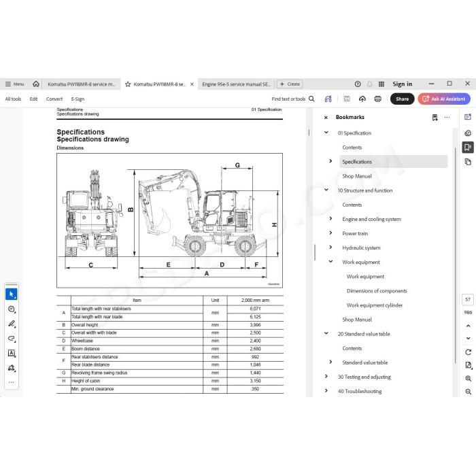Click Sign in

(x=403, y=84)
